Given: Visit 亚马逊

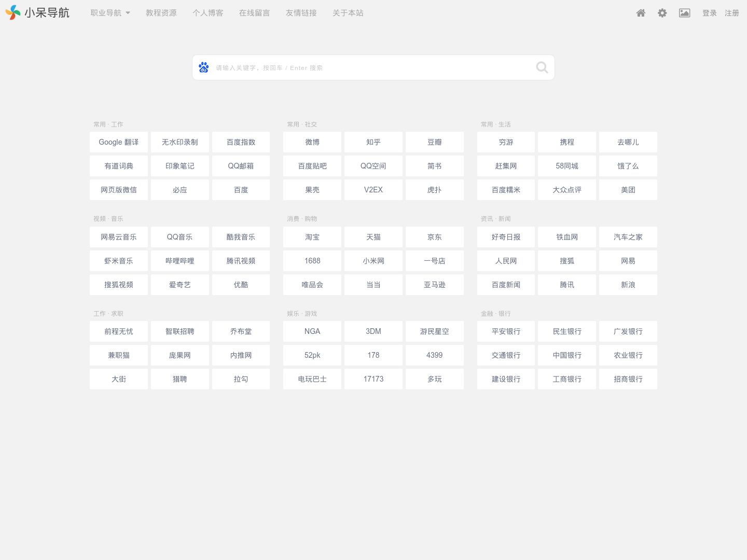Looking at the screenshot, I should 435,285.
